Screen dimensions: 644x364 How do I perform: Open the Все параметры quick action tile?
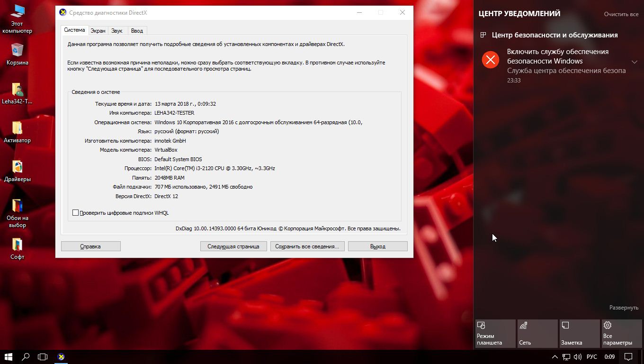[622, 334]
